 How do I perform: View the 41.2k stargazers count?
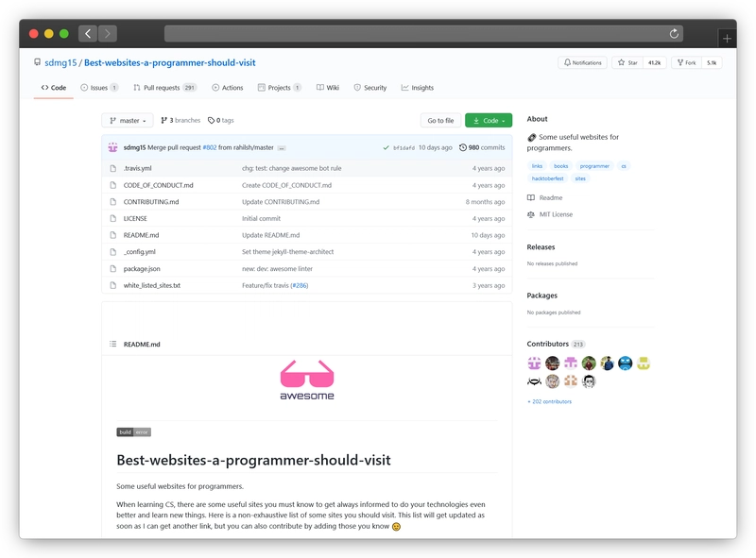pos(654,62)
